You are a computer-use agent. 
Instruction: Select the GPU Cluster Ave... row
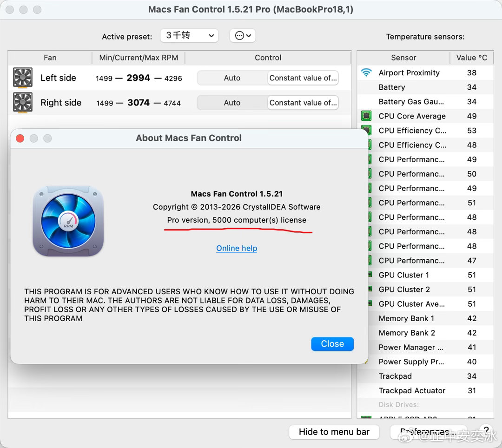431,303
